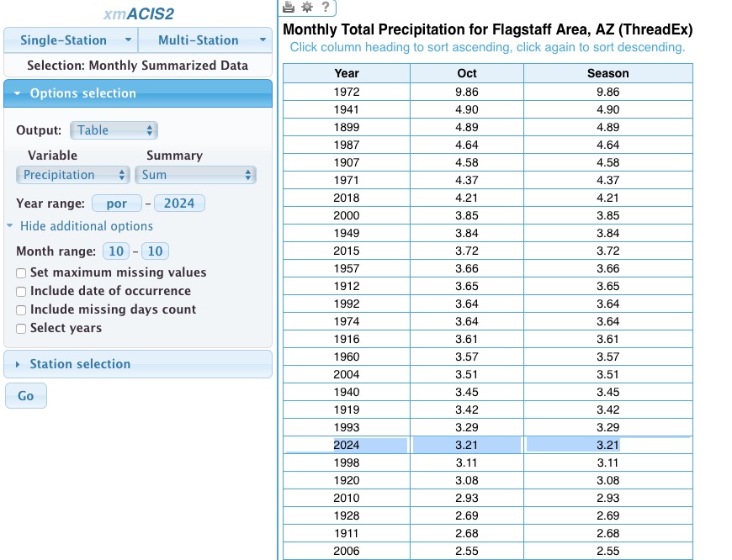The image size is (732, 560).
Task: Click Season value 2.55
Action: tap(607, 551)
